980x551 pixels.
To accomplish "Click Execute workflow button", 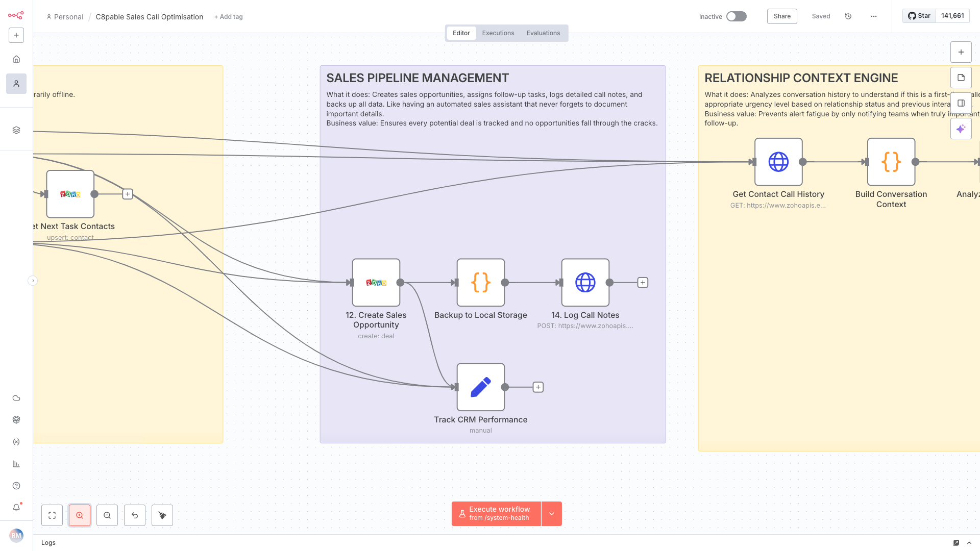I will click(x=496, y=514).
